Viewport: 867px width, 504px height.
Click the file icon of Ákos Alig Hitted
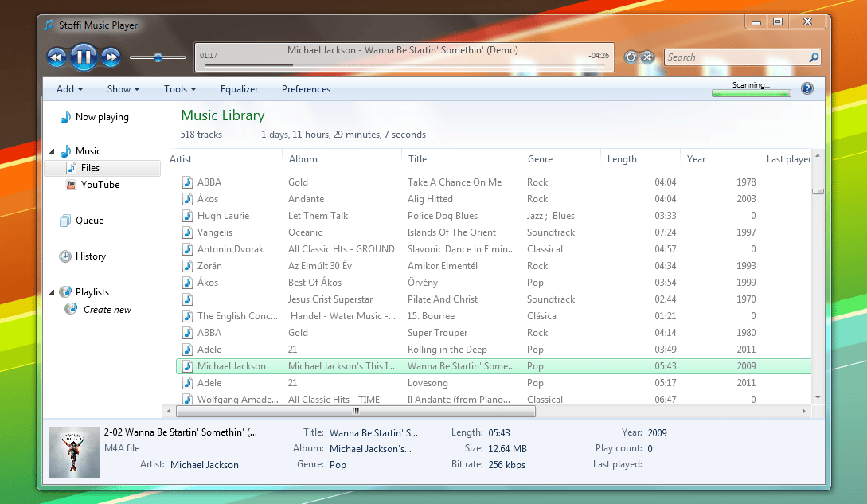point(187,198)
